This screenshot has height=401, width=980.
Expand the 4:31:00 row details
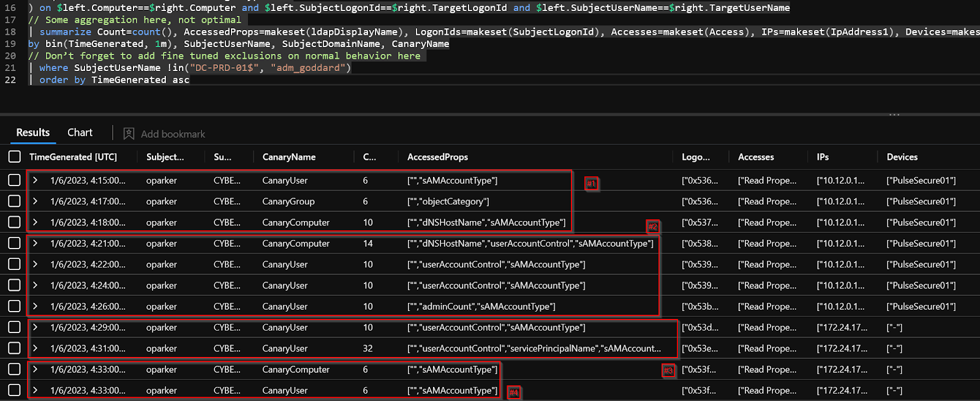click(x=36, y=348)
